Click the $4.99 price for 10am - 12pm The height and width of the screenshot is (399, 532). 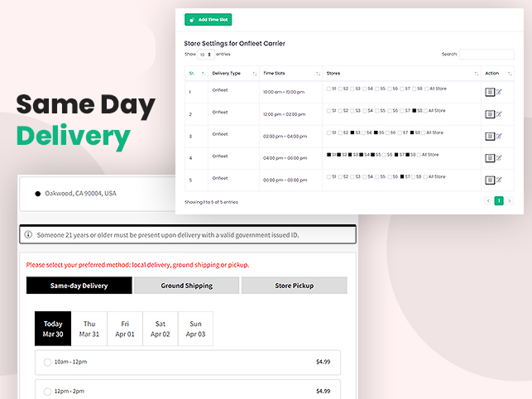tap(323, 362)
